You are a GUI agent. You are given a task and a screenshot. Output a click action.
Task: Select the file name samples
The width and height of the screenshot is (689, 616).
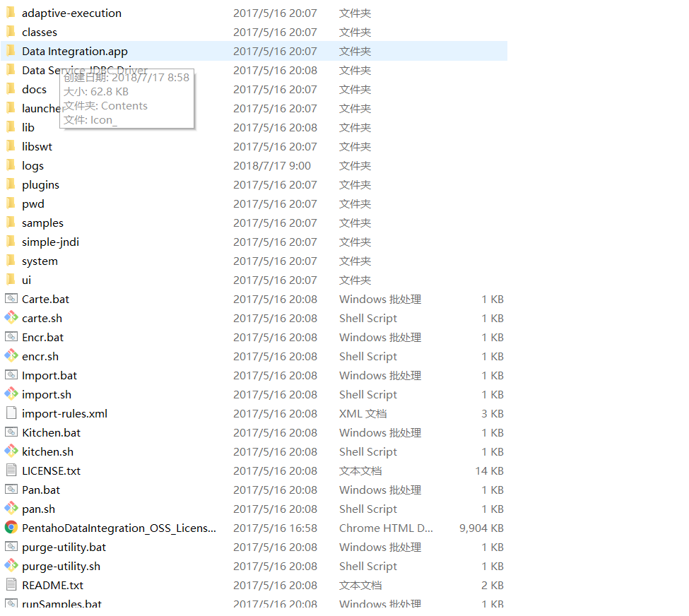pyautogui.click(x=42, y=223)
